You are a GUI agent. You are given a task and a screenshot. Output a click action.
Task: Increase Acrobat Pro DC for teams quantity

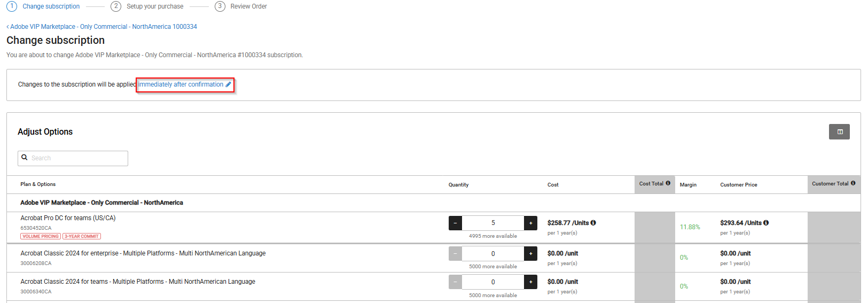pyautogui.click(x=530, y=223)
